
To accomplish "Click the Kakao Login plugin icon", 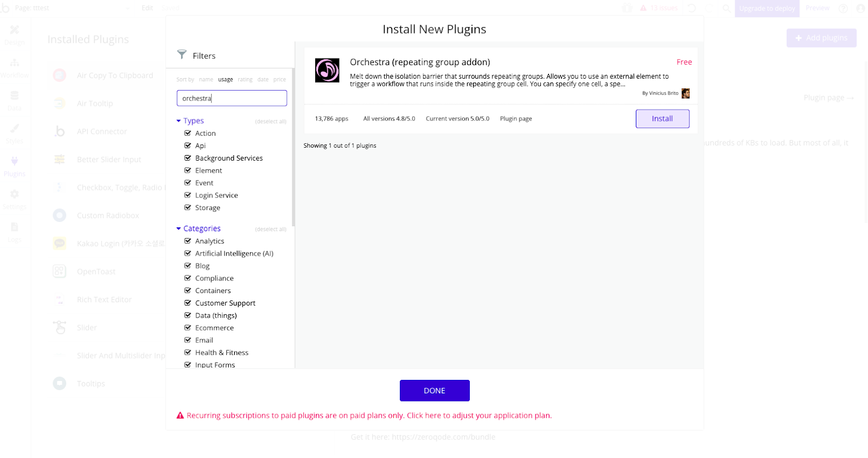I will [60, 244].
